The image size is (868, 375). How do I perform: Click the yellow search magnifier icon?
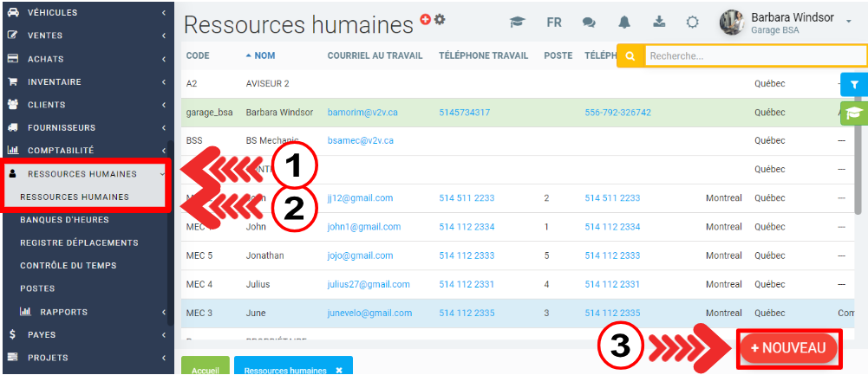630,55
